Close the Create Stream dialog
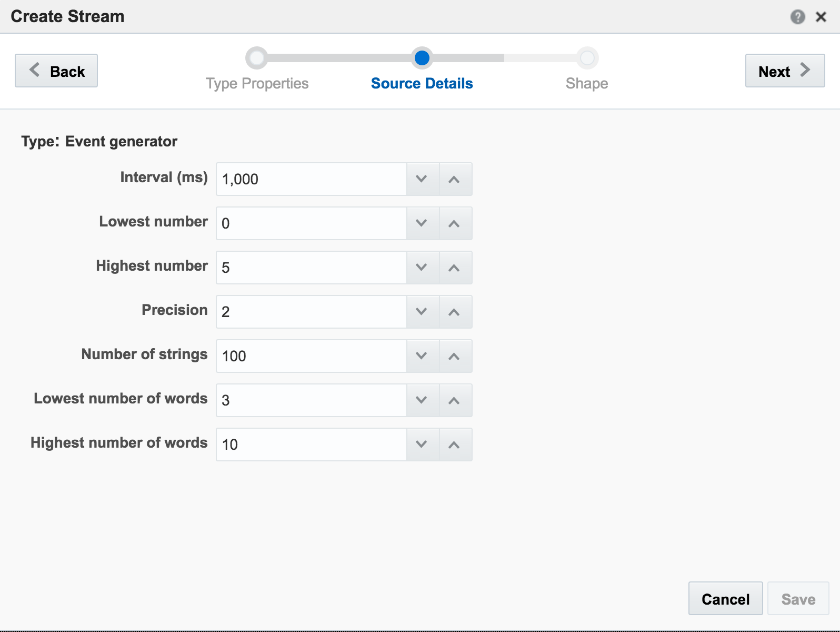The height and width of the screenshot is (632, 840). (x=821, y=17)
